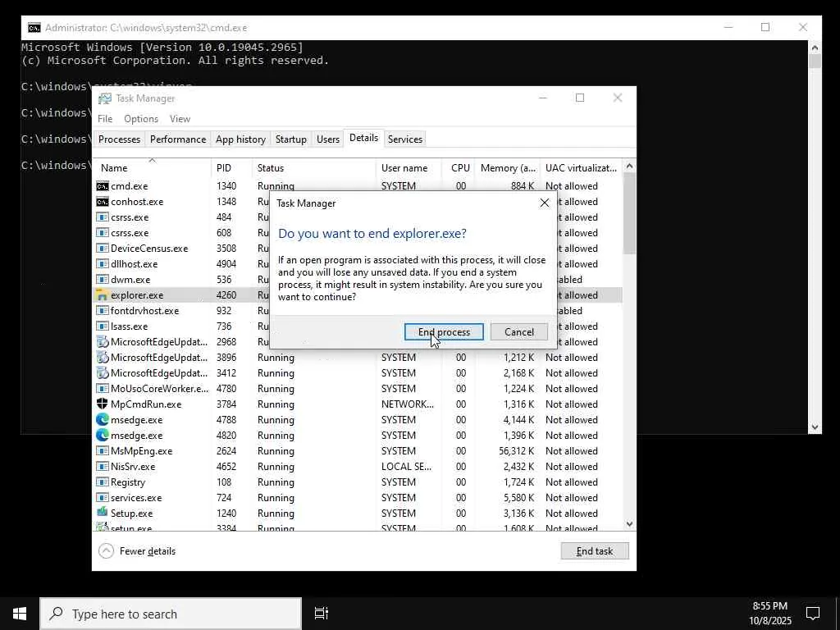Open the Options menu
Image resolution: width=840 pixels, height=630 pixels.
pyautogui.click(x=141, y=119)
